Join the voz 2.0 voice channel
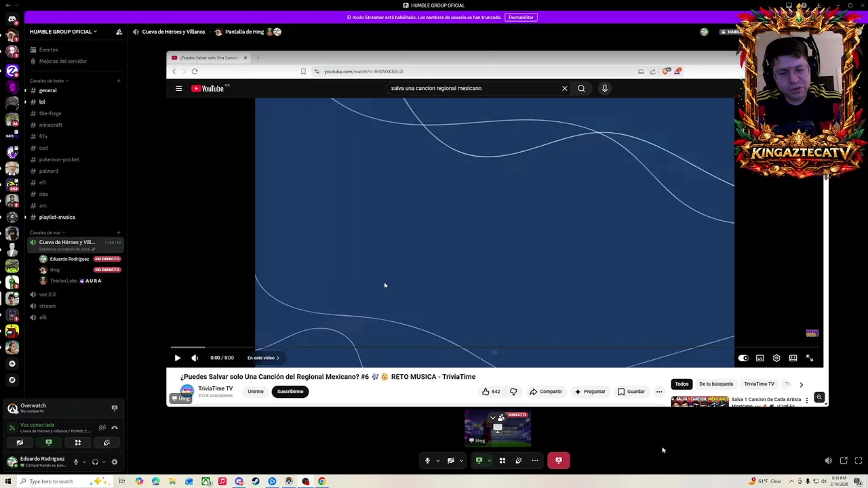The width and height of the screenshot is (868, 488). pyautogui.click(x=47, y=294)
